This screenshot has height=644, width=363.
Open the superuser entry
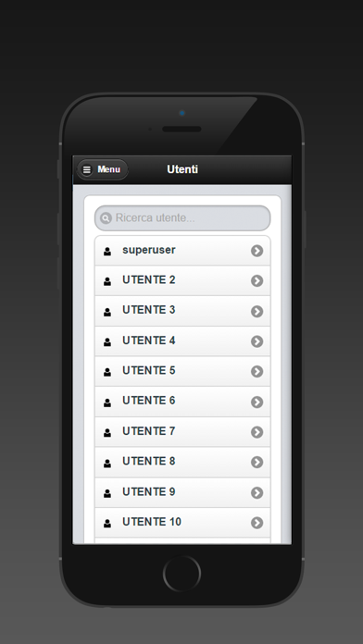point(182,251)
